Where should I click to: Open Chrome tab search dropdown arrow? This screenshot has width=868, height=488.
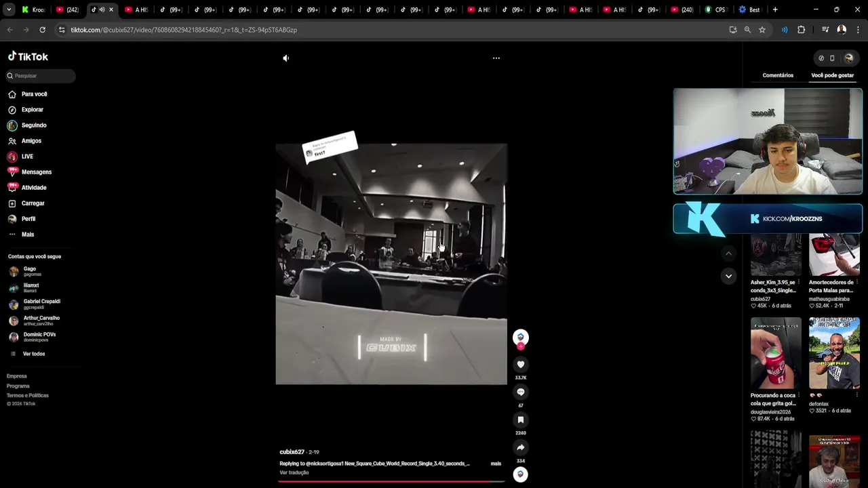coord(8,9)
